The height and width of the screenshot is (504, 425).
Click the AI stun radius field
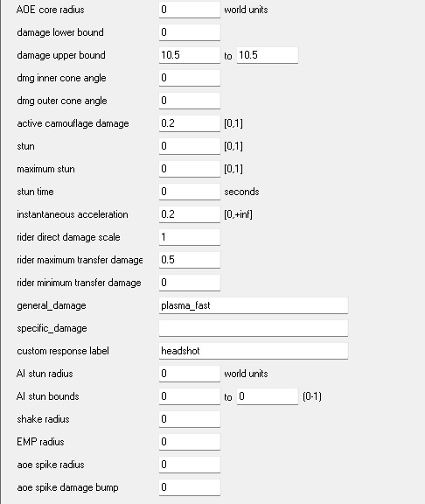(x=190, y=374)
